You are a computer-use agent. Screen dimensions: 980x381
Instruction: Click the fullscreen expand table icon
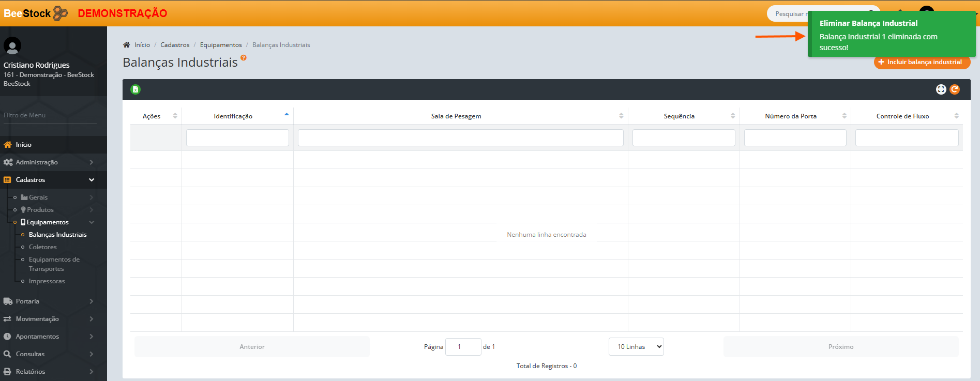point(941,89)
